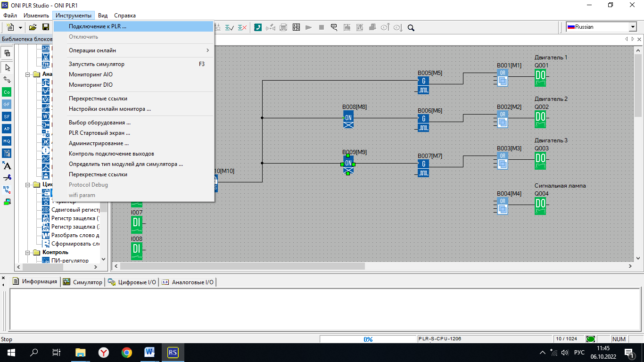Viewport: 644px width, 362px height.
Task: Open Настройки онлайн монитора entry
Action: 133,109
